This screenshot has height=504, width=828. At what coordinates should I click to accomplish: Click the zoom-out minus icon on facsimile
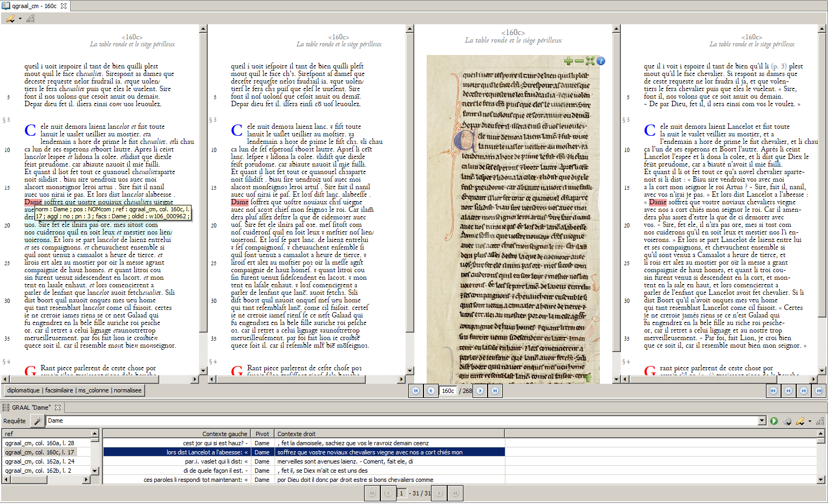point(579,61)
